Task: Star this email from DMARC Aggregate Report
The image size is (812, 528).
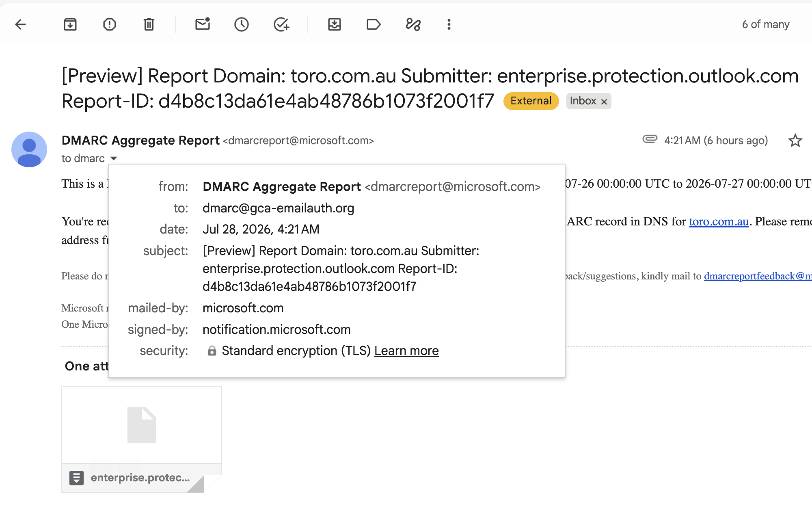Action: coord(795,141)
